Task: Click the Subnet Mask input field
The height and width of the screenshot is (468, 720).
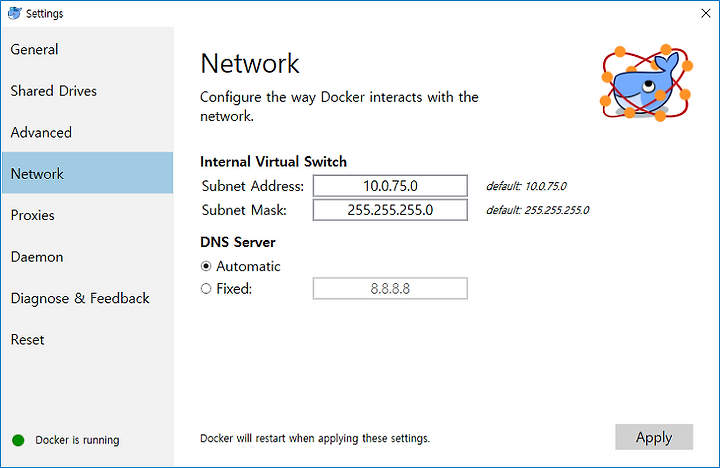Action: pyautogui.click(x=390, y=210)
